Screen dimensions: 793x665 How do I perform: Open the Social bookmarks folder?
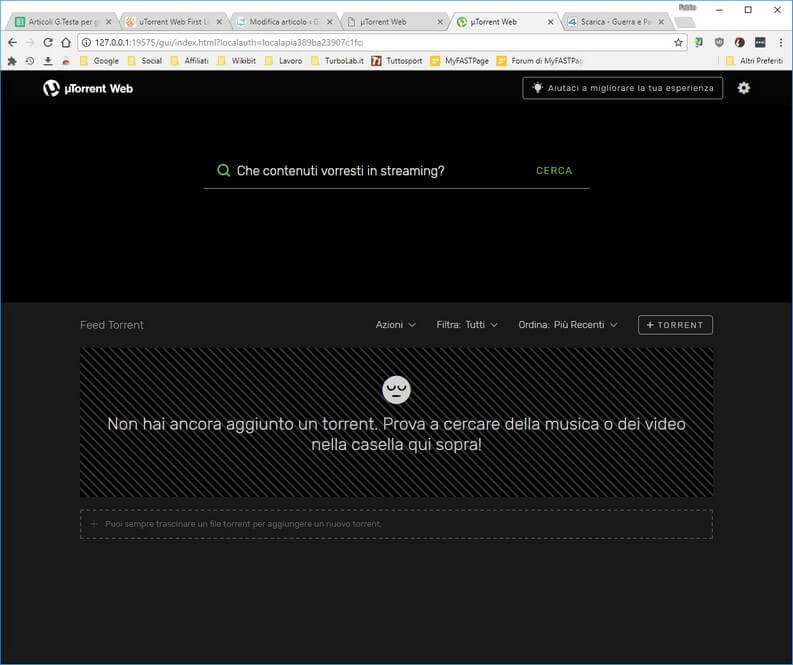(145, 61)
